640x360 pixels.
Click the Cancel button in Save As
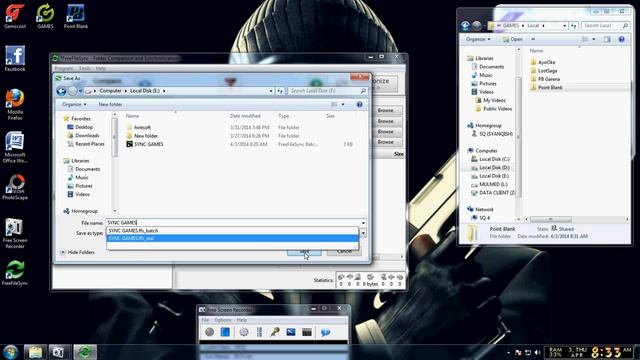point(344,251)
